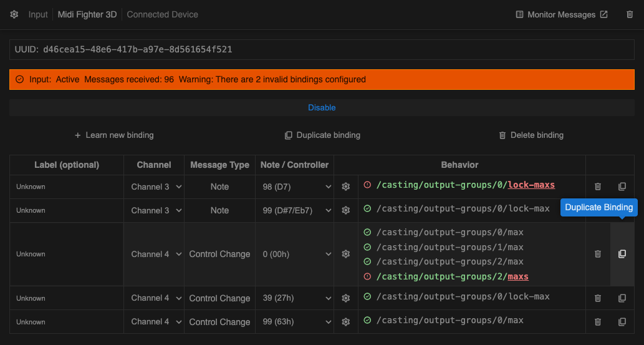Click the orange warning status banner
This screenshot has width=644, height=345.
(x=322, y=79)
